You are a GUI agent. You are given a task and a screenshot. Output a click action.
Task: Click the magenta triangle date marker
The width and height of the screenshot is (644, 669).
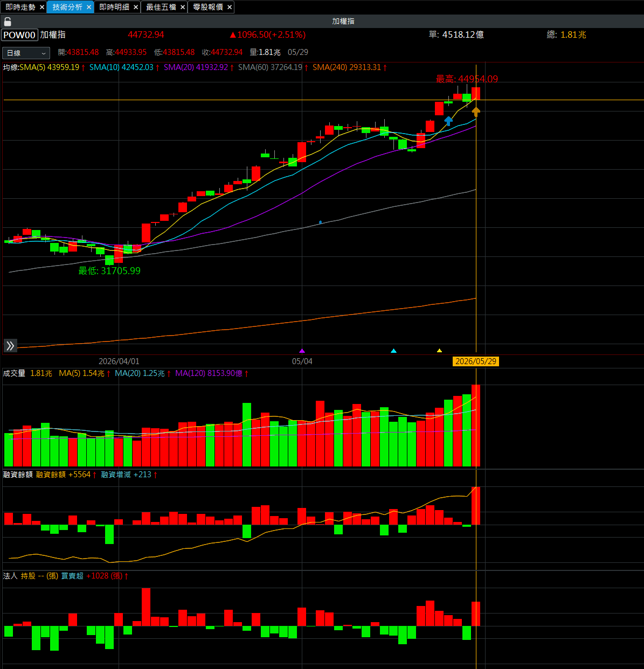tap(302, 351)
